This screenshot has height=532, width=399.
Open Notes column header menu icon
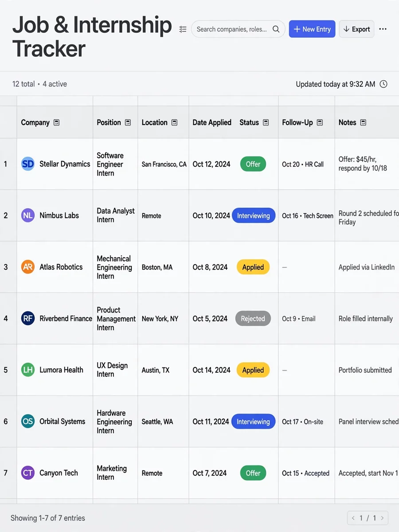point(363,122)
